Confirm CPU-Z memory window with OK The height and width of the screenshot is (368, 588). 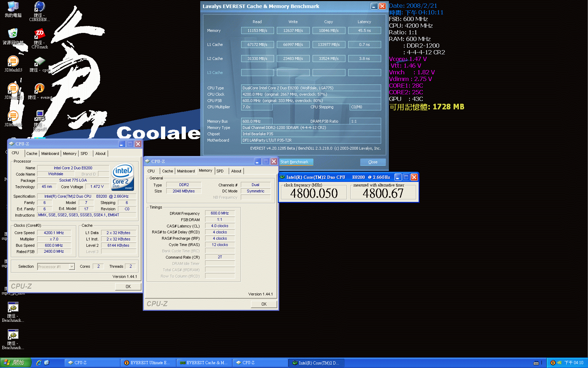click(x=264, y=304)
